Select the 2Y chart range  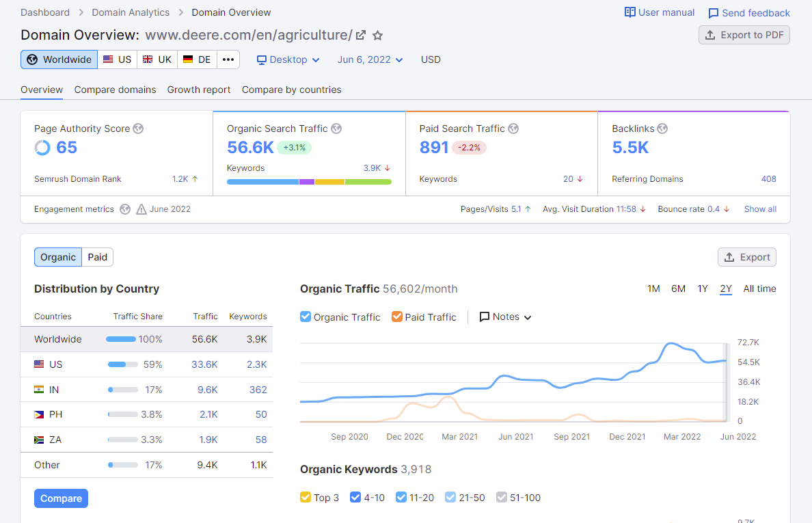pyautogui.click(x=726, y=289)
